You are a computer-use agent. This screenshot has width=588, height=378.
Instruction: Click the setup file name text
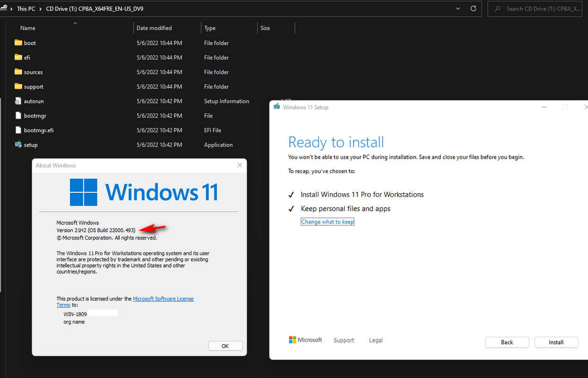tap(31, 145)
